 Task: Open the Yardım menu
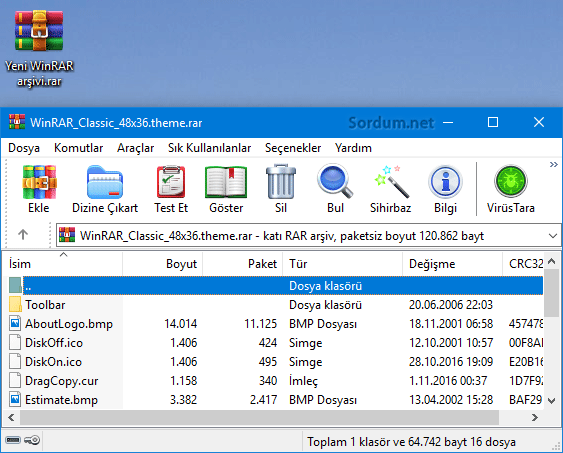[x=353, y=148]
